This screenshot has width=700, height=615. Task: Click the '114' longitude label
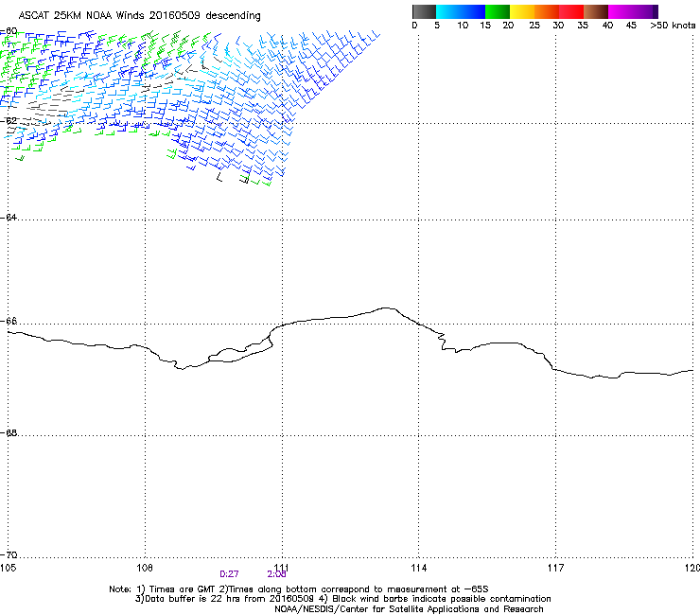click(419, 568)
